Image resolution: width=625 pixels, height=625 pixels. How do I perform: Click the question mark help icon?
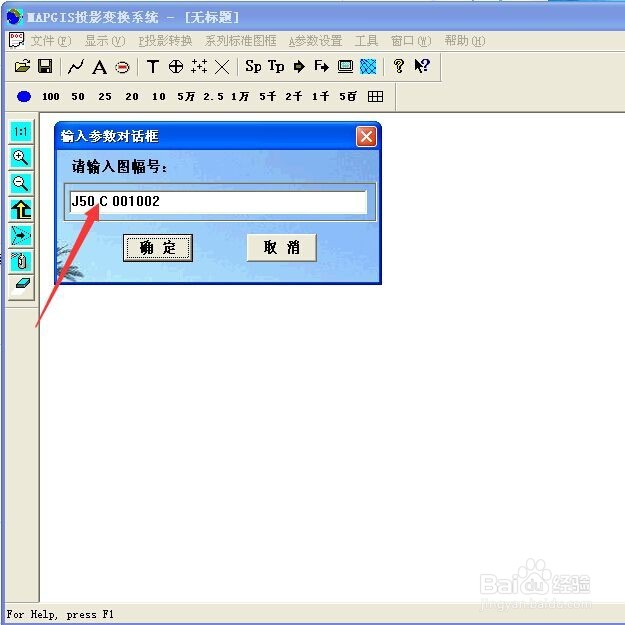click(399, 66)
